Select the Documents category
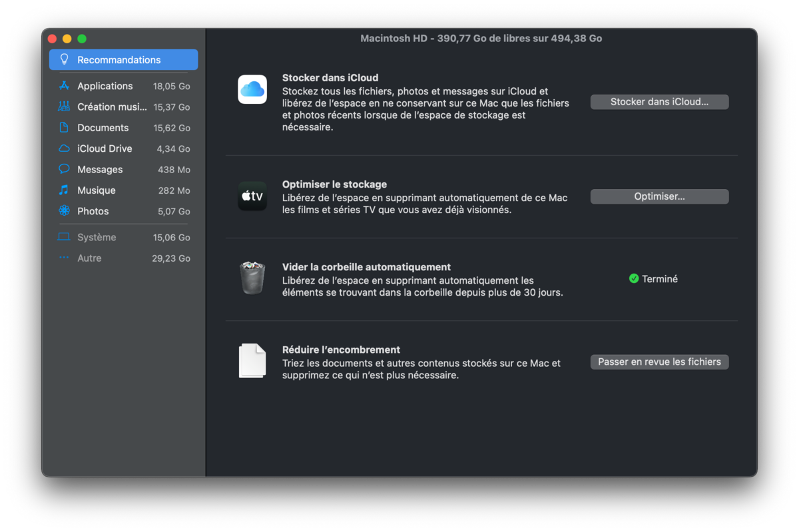The height and width of the screenshot is (532, 799). coord(103,127)
